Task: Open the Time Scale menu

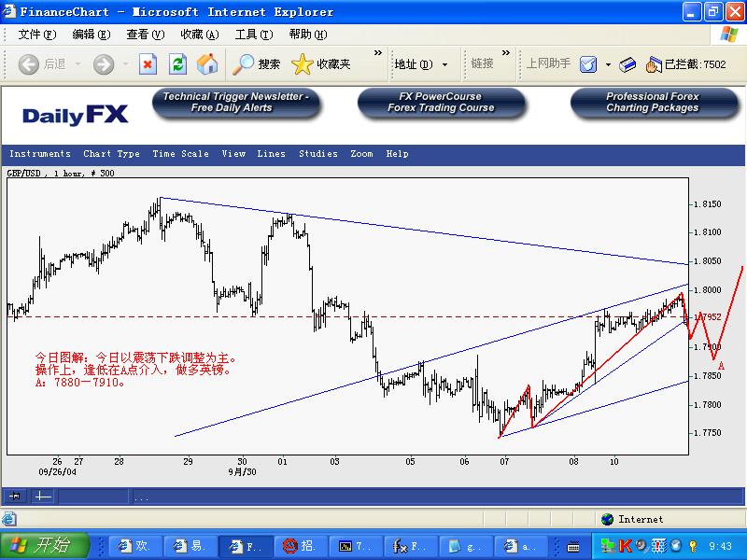Action: point(180,154)
